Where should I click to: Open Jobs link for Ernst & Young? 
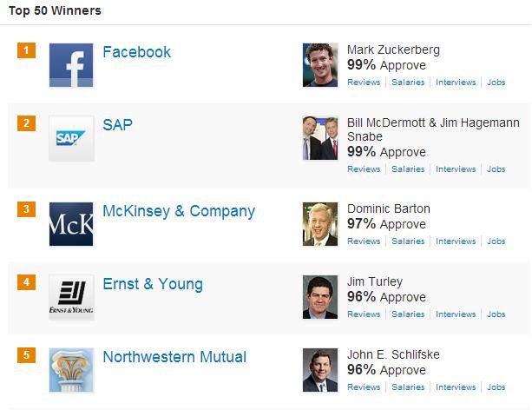coord(496,314)
